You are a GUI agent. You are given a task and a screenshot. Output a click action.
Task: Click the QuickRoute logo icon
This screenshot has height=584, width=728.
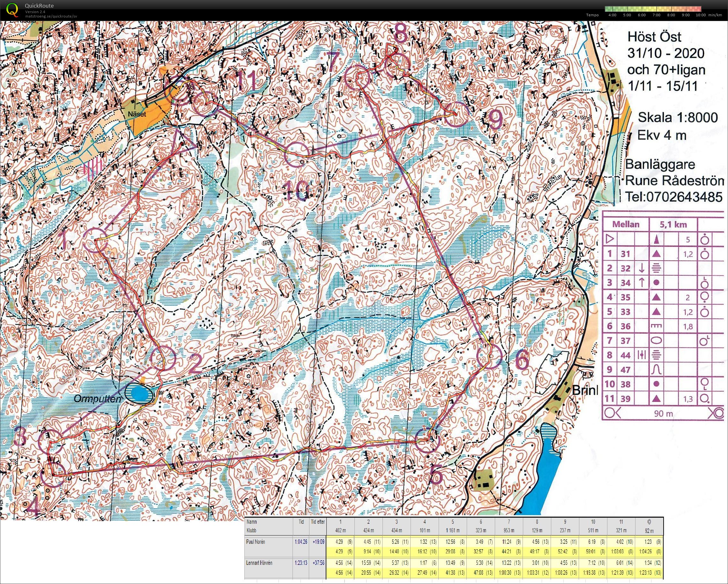pyautogui.click(x=12, y=9)
